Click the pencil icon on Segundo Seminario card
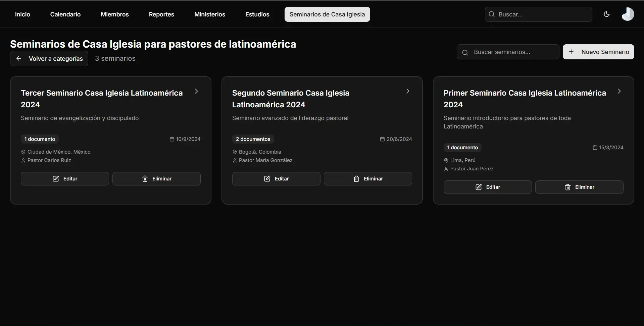This screenshot has width=644, height=326. 267,179
